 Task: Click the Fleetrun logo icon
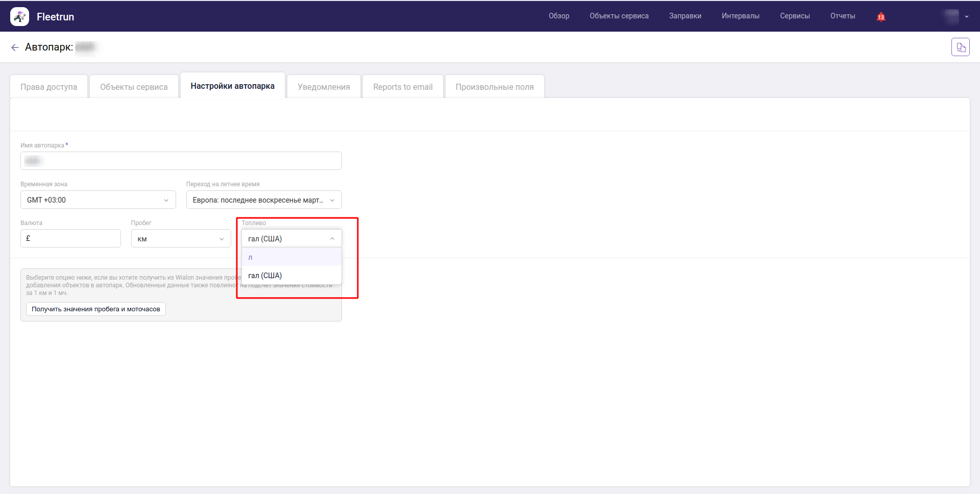point(19,17)
